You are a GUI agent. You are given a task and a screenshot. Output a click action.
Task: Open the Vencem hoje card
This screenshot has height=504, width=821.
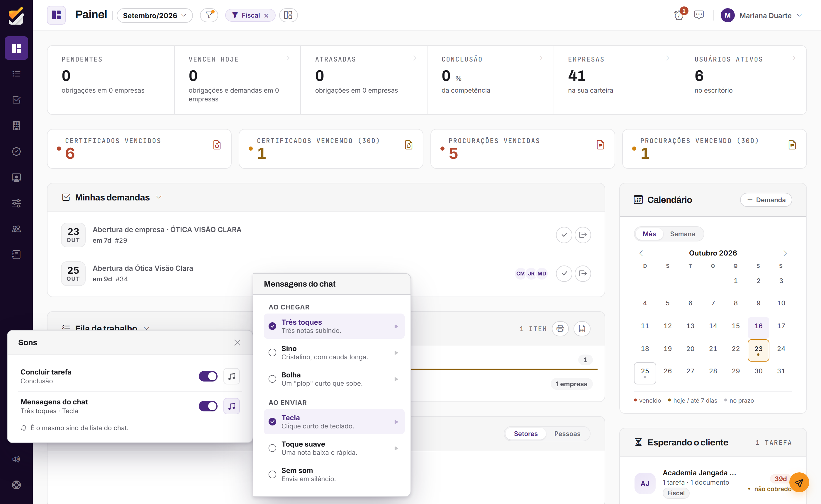[238, 80]
